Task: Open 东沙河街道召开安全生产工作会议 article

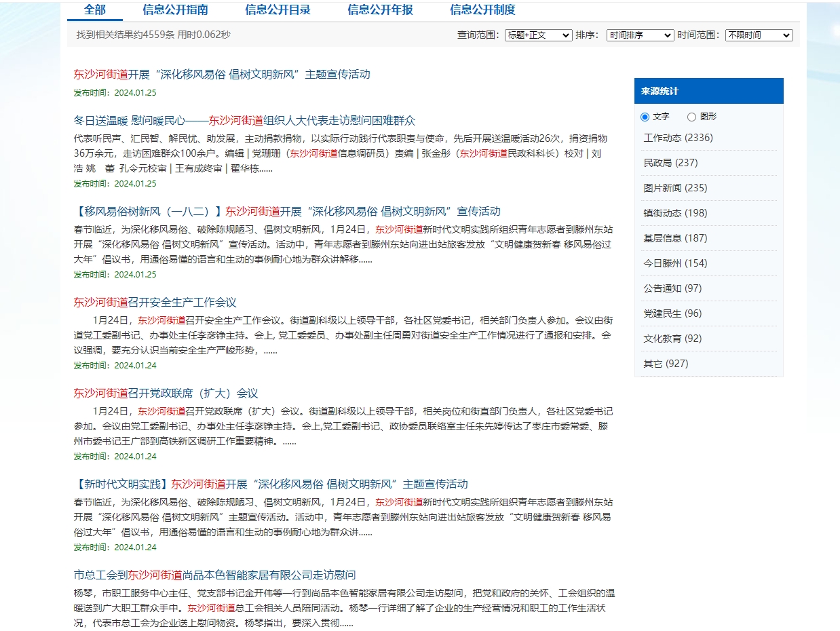Action: 155,303
